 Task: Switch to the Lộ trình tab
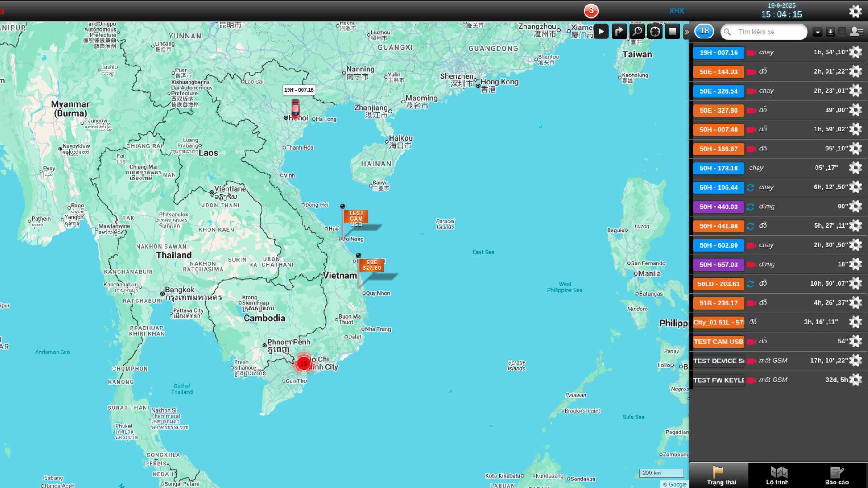pos(778,476)
